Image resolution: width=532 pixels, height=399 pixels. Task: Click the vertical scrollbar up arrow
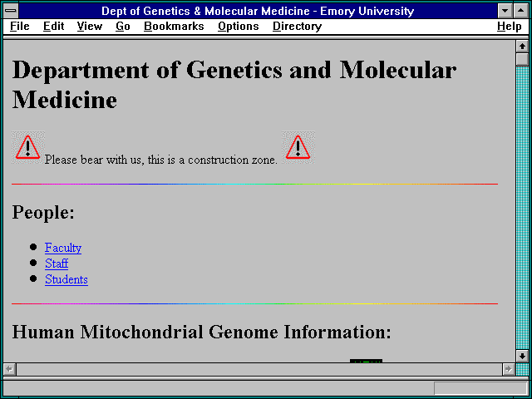click(522, 47)
